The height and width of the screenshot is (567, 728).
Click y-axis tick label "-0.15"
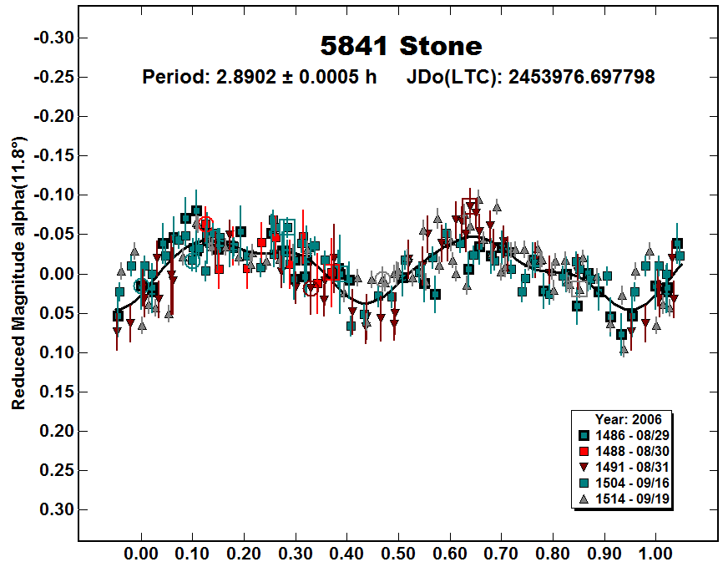coord(54,155)
